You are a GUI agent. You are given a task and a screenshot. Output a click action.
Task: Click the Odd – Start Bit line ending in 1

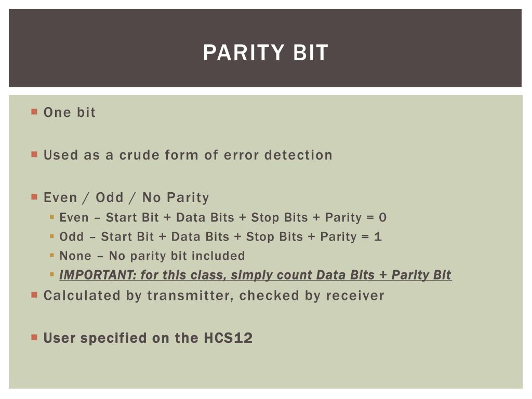click(220, 236)
